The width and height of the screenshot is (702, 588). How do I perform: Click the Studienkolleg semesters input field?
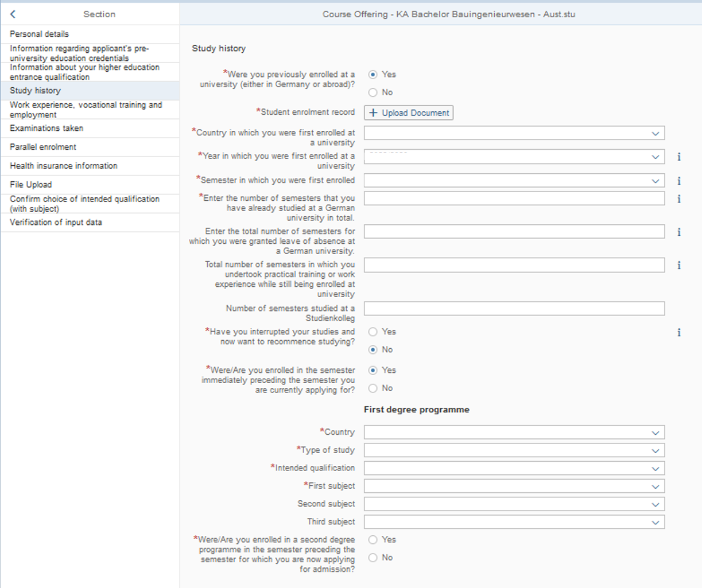514,309
